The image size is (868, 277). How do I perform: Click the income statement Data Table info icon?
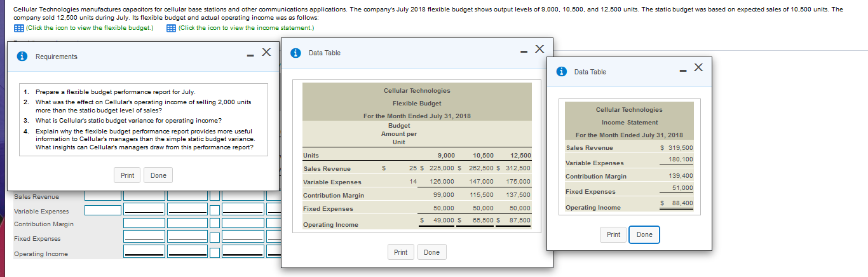pyautogui.click(x=562, y=72)
